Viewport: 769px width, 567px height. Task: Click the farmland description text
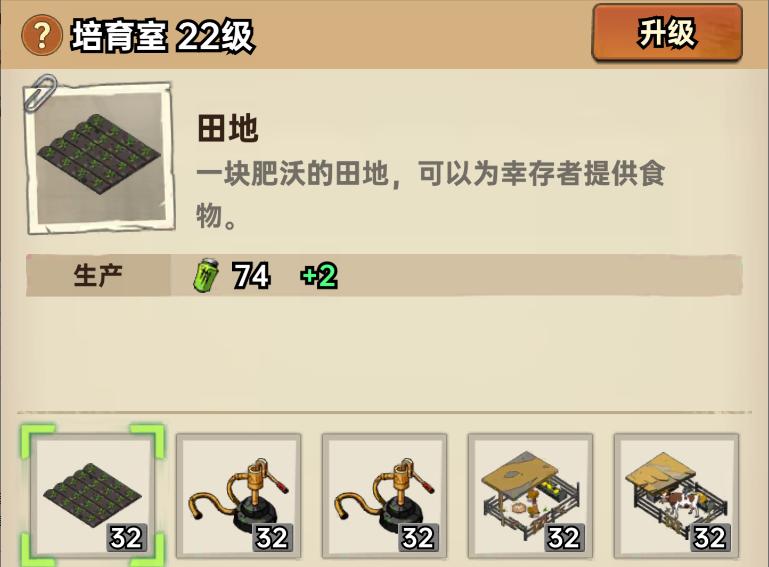point(431,194)
